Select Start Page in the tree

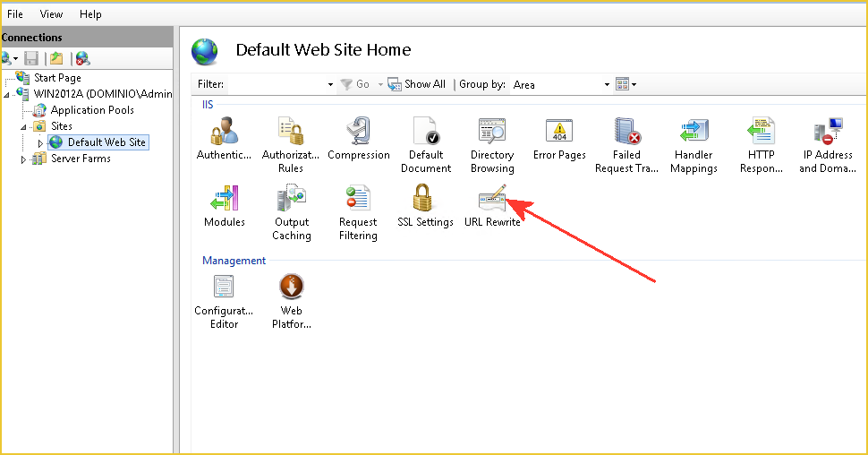(57, 78)
